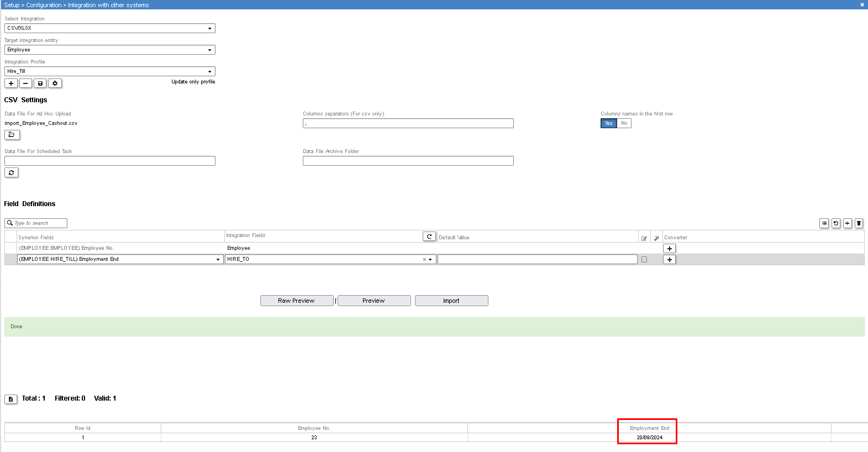Add a new field definition row

[848, 223]
